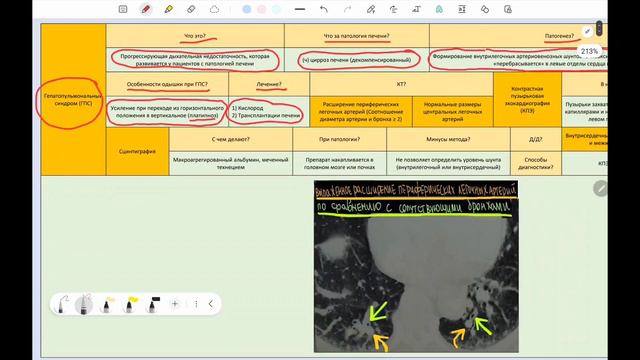
Task: Open floating palette more options dots
Action: [196, 304]
